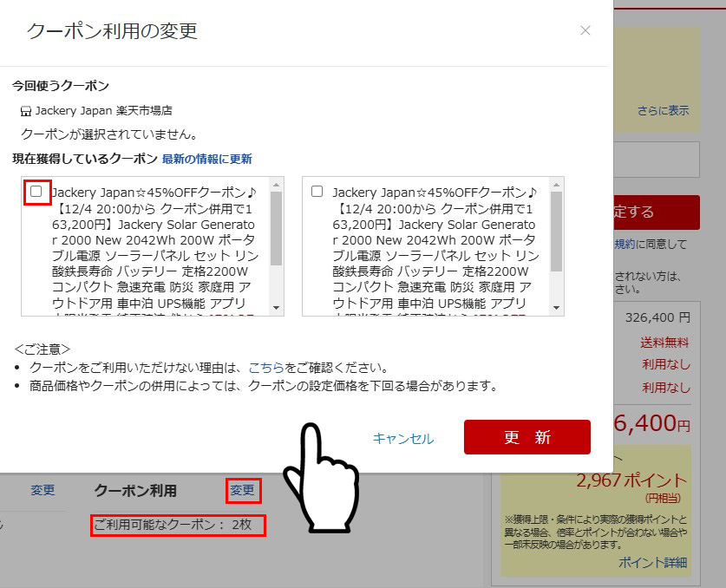Click the first coupon box's scroll-up arrow
726x588 pixels.
277,185
